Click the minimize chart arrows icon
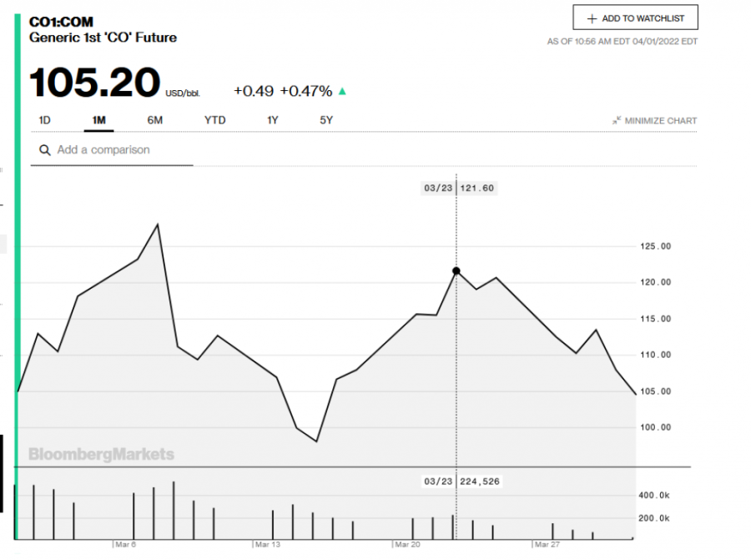 [x=617, y=121]
